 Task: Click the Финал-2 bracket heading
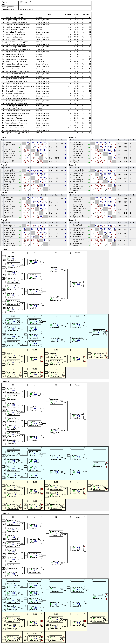[6, 381]
